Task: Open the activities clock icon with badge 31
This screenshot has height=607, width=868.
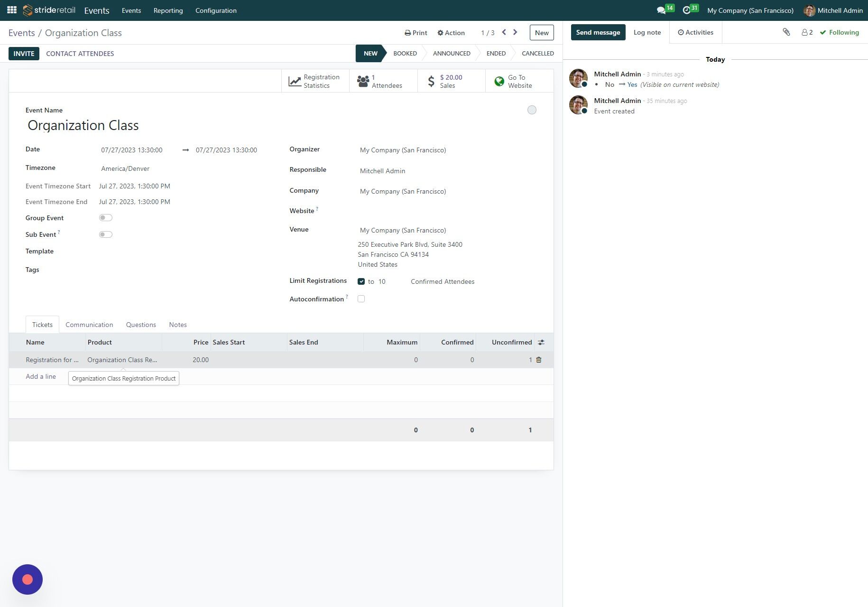Action: 690,9
